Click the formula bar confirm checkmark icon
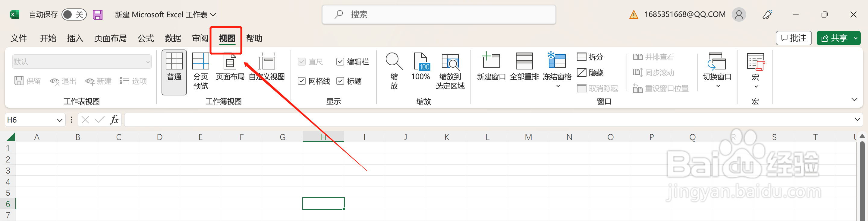The height and width of the screenshot is (221, 868). pos(99,120)
